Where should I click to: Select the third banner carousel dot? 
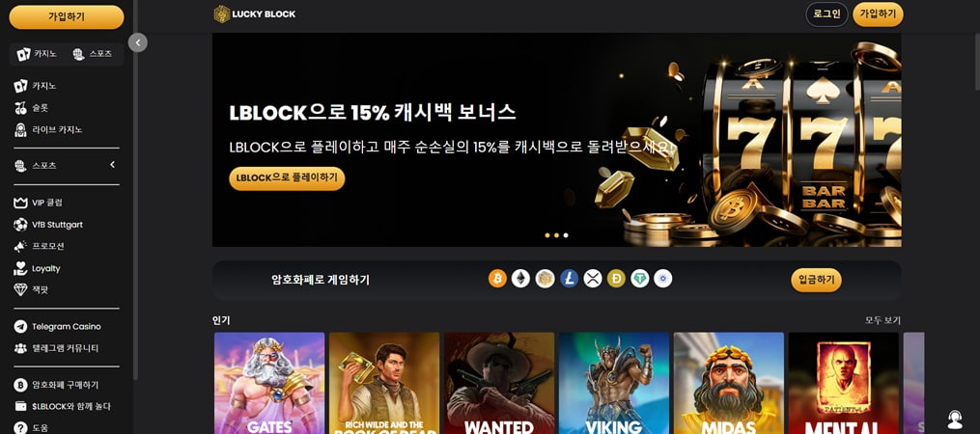click(566, 235)
